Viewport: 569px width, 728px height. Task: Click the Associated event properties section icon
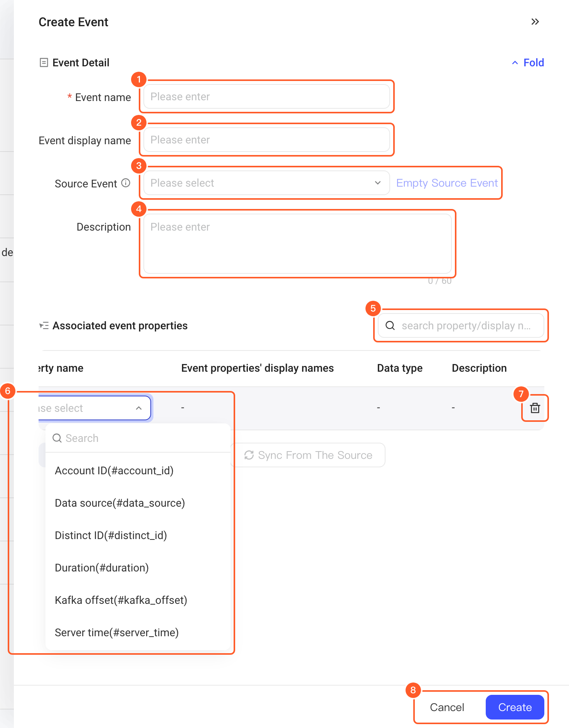44,325
